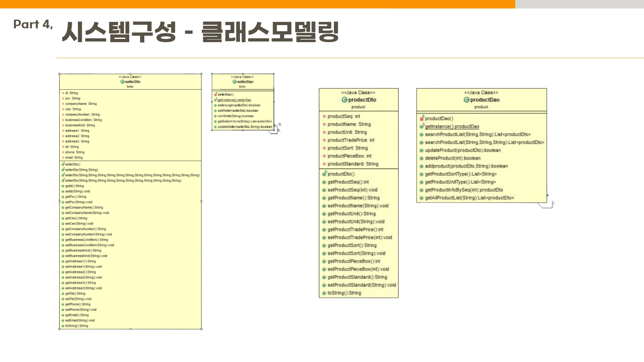Click the green class icon beside productDto

point(344,100)
